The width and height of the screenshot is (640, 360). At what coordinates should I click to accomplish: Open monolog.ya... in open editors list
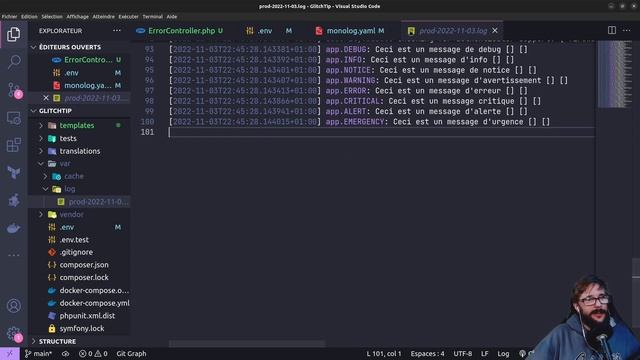(79, 85)
